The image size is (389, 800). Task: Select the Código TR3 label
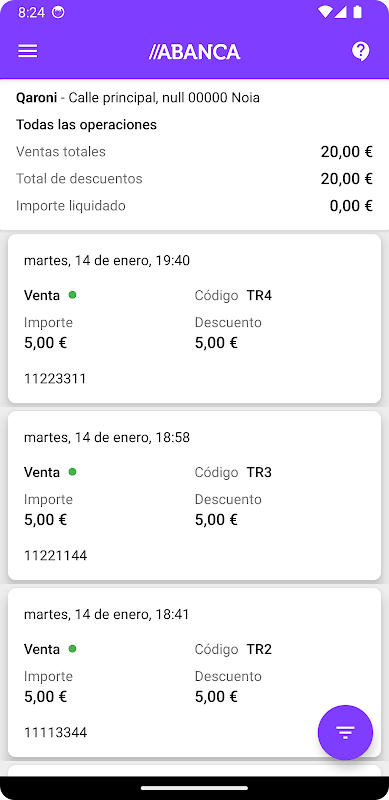[x=233, y=472]
